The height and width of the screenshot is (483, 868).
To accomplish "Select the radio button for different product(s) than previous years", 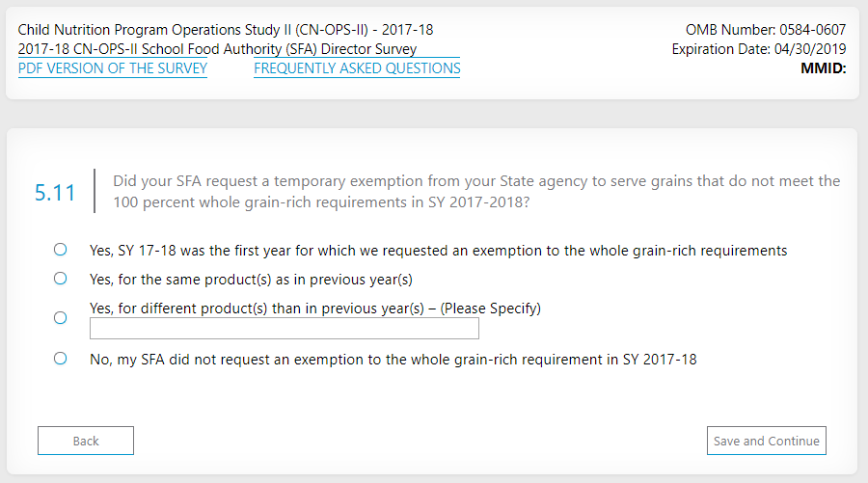I will (61, 317).
